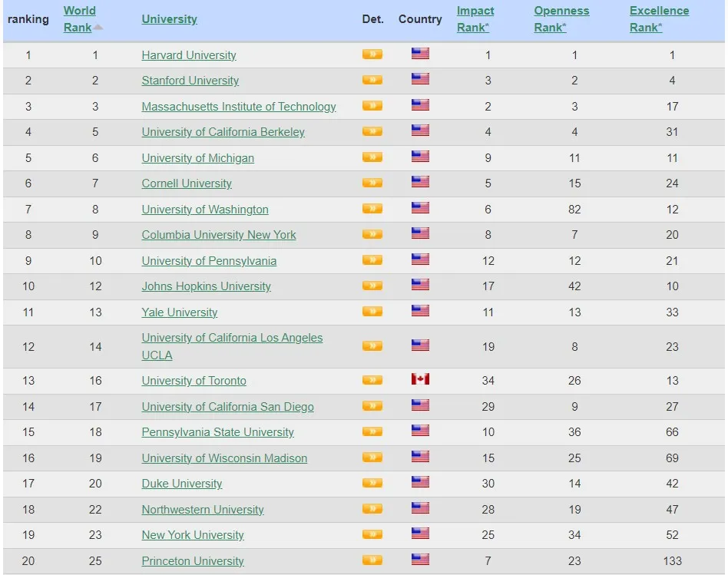
Task: Open details icon for Yale University
Action: coord(372,312)
